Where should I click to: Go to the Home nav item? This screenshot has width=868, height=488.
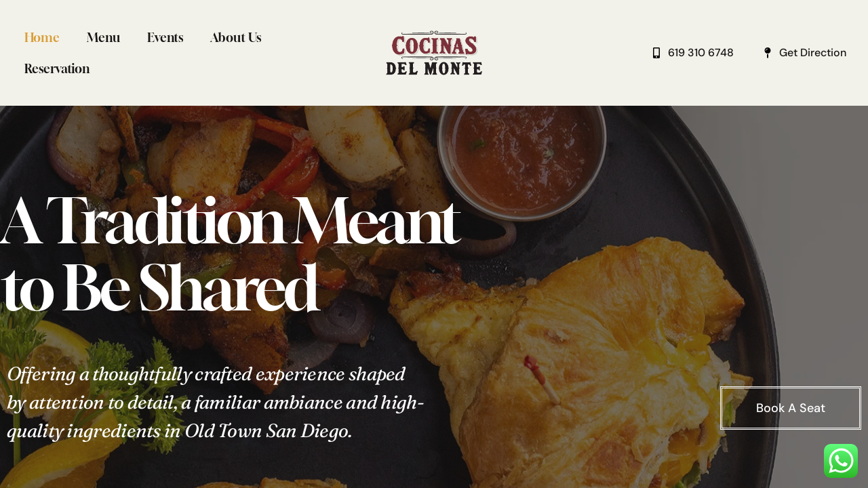(x=42, y=37)
